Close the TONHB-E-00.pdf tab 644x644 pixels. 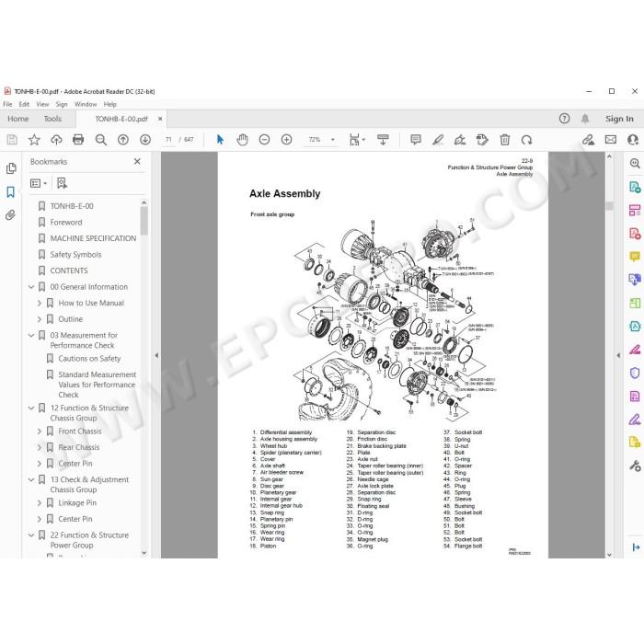[160, 119]
